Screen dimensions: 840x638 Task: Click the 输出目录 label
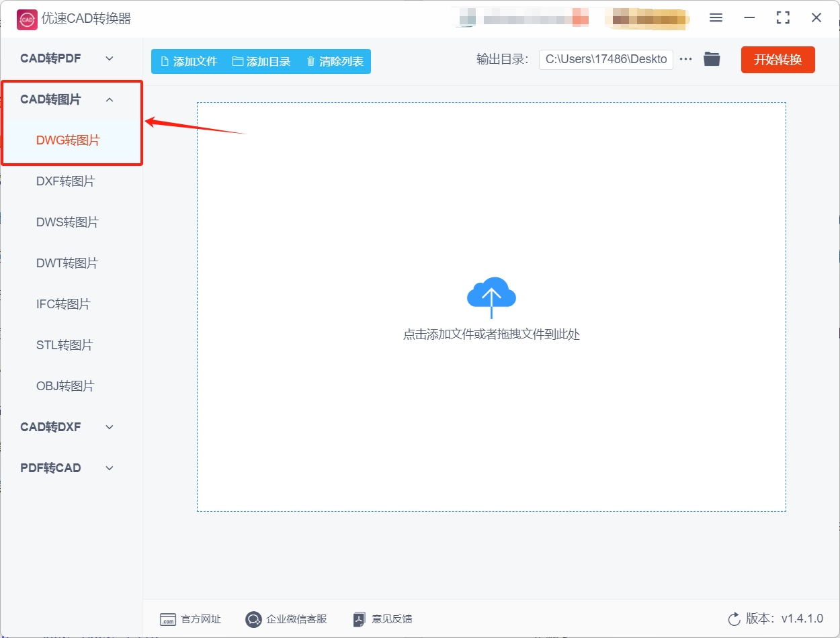tap(502, 59)
